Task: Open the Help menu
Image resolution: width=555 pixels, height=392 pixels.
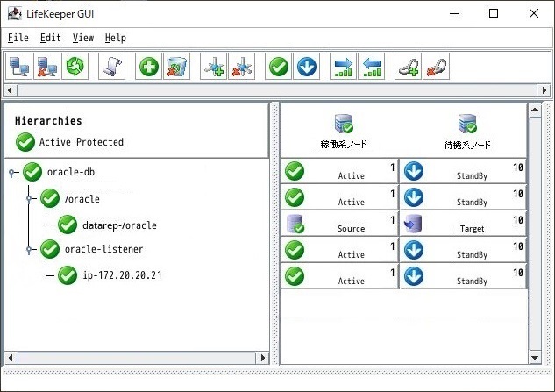Action: coord(116,38)
